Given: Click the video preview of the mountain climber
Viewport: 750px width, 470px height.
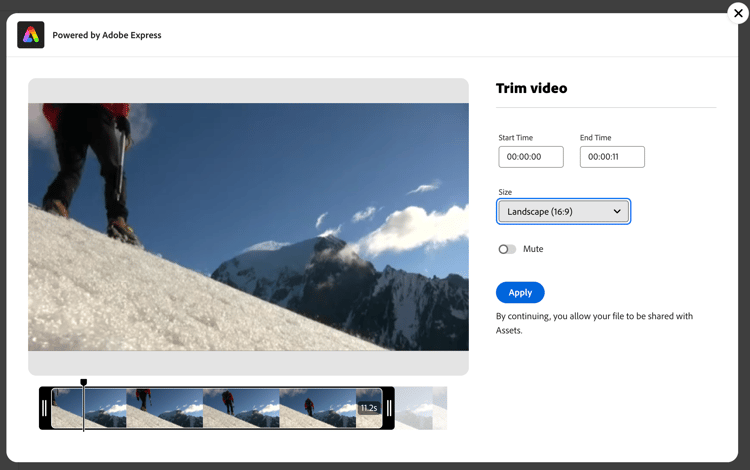Looking at the screenshot, I should pyautogui.click(x=248, y=227).
